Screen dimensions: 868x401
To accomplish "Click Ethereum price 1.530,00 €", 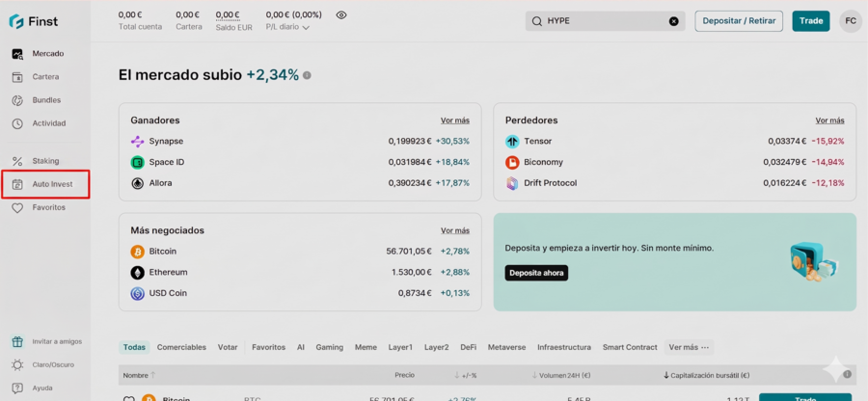I will [x=411, y=272].
